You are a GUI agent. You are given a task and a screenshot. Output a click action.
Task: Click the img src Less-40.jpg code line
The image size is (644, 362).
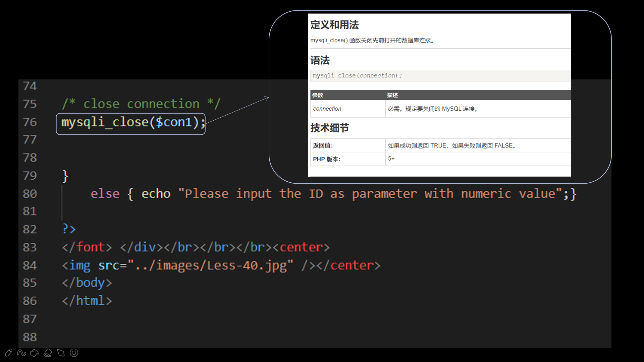coord(221,265)
